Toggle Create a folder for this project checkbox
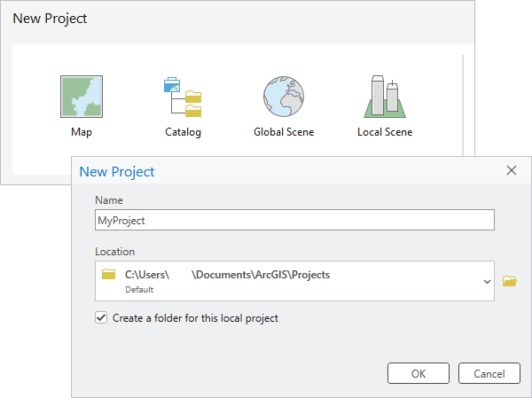532x398 pixels. coord(101,317)
